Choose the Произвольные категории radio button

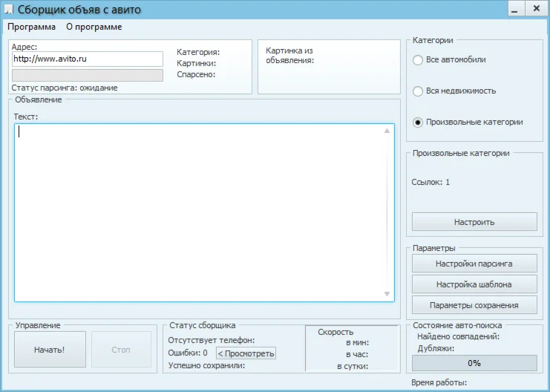pos(418,122)
